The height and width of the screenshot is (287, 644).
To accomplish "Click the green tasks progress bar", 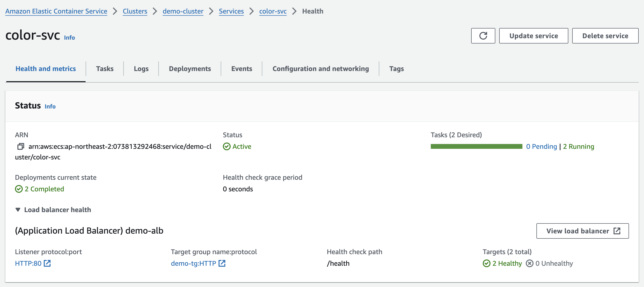I will click(476, 146).
